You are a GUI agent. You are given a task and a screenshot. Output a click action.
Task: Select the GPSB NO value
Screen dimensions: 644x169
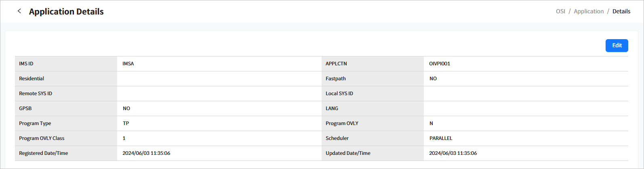[126, 108]
